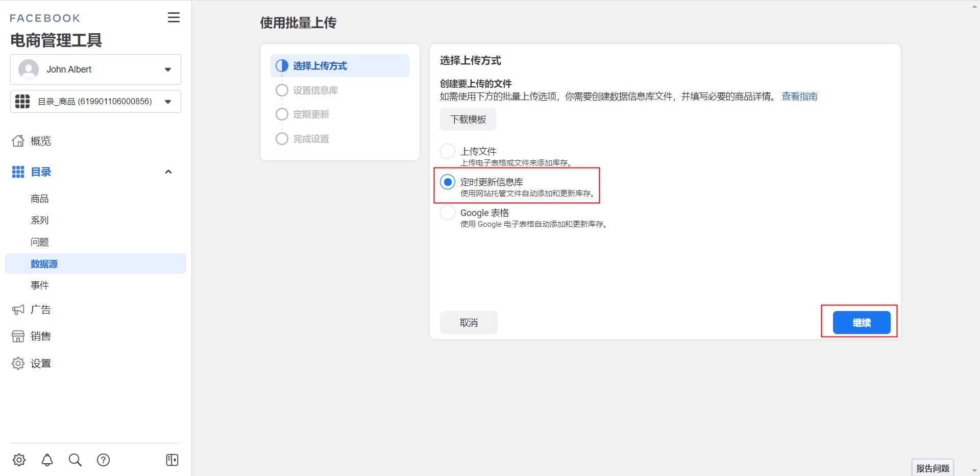Viewport: 980px width, 476px height.
Task: Click the 报告问题 button
Action: coord(933,468)
